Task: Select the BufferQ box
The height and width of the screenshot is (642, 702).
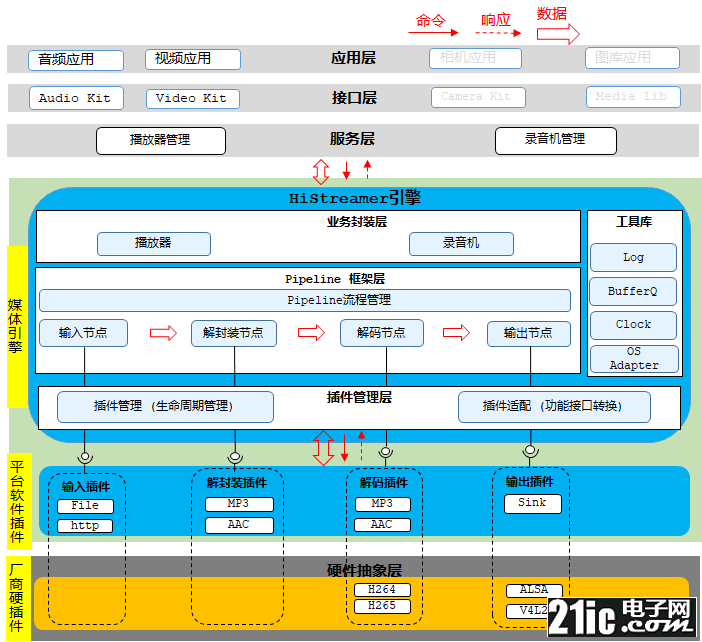Action: 633,291
